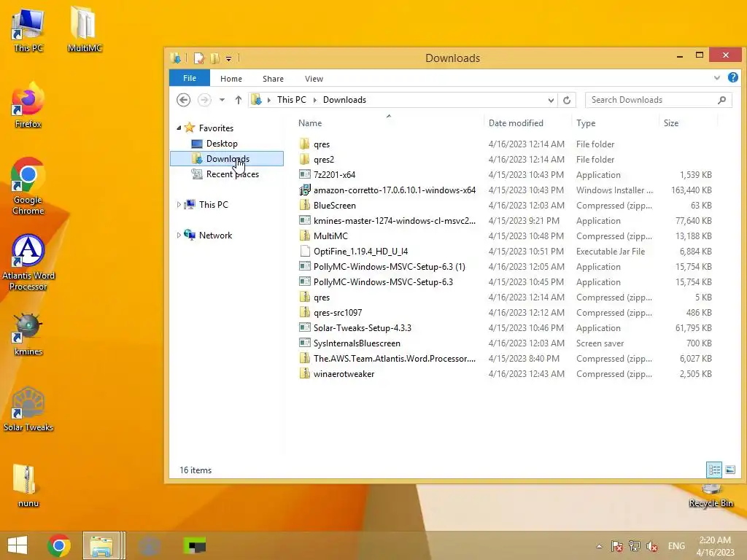Select OptiFine_1.19.4_HD_U_I4 jar file
The height and width of the screenshot is (560, 747).
coord(360,252)
